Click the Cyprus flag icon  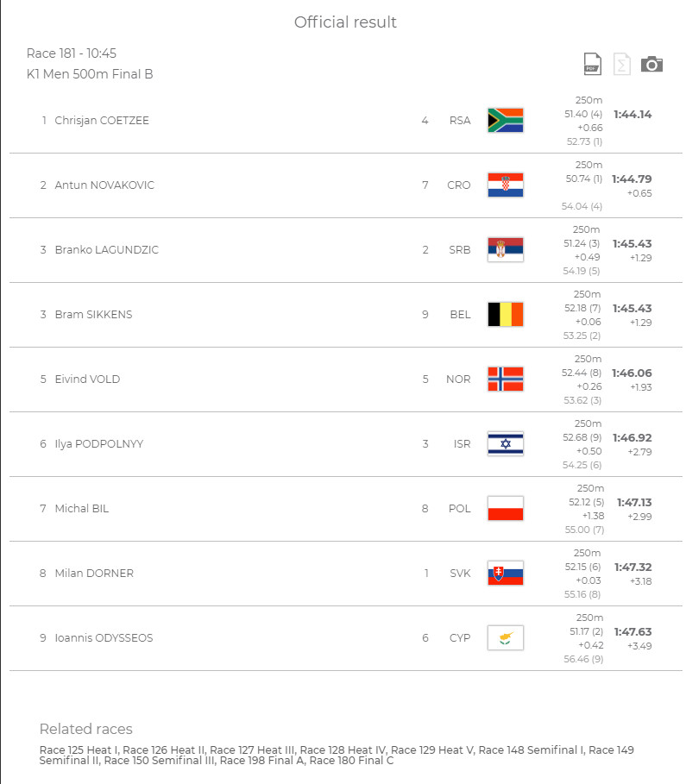pyautogui.click(x=506, y=638)
